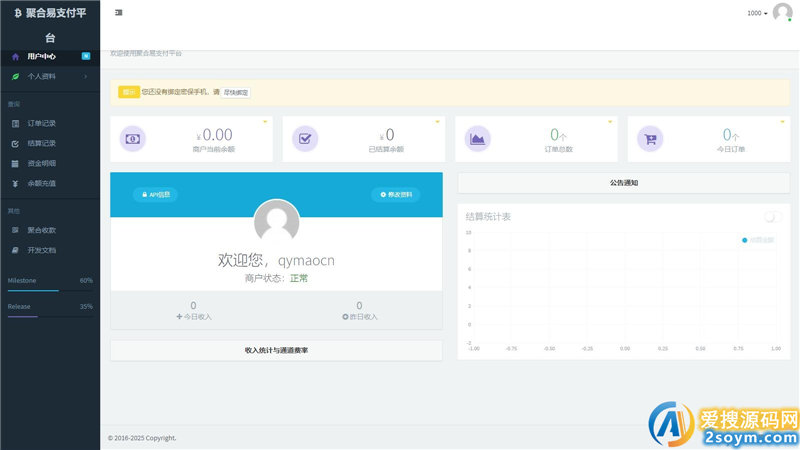The height and width of the screenshot is (450, 800).
Task: Click the ¥0.00 balance value
Action: (x=215, y=135)
